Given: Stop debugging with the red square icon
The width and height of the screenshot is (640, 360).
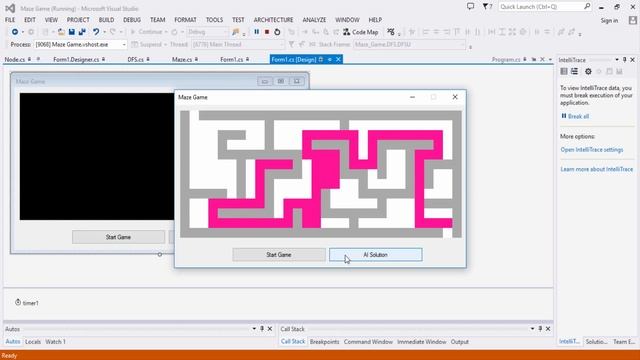Looking at the screenshot, I should tap(267, 32).
